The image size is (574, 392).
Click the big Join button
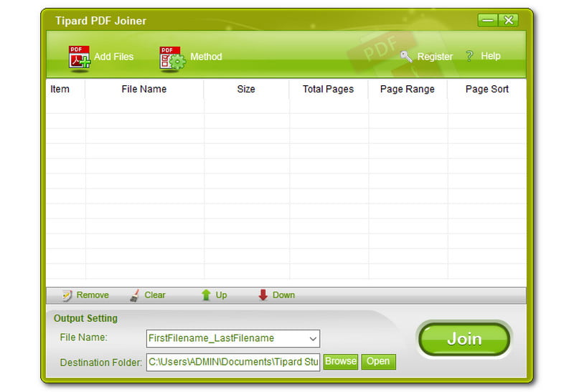pos(464,339)
